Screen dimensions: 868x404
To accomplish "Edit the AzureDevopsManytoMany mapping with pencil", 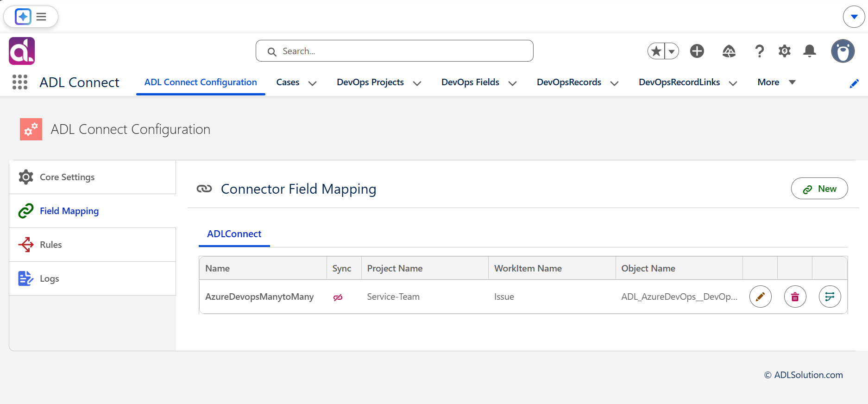I will [x=761, y=297].
